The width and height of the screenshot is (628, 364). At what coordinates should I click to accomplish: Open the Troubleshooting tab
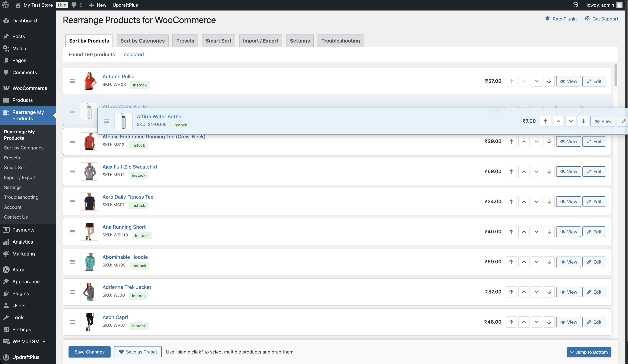[x=341, y=41]
